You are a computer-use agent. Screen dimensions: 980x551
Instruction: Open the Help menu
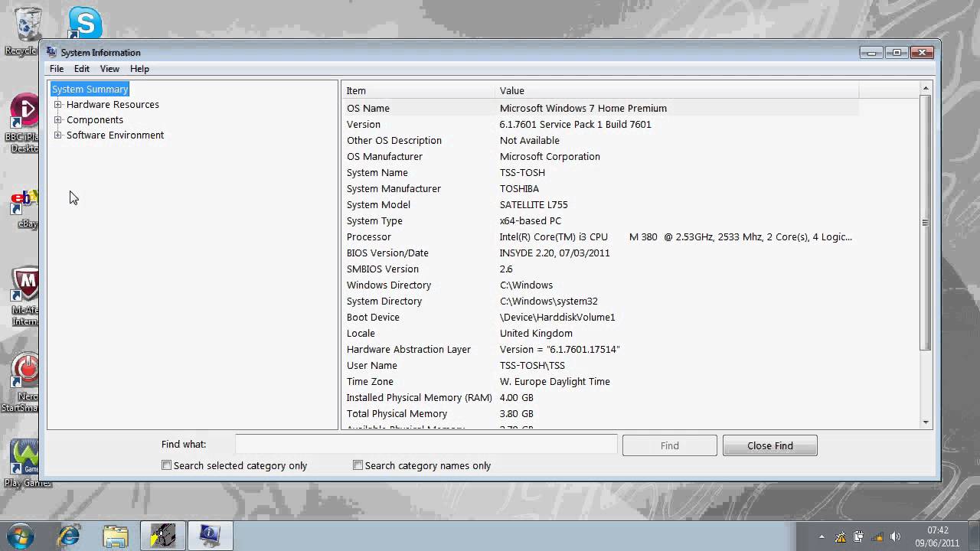[139, 68]
